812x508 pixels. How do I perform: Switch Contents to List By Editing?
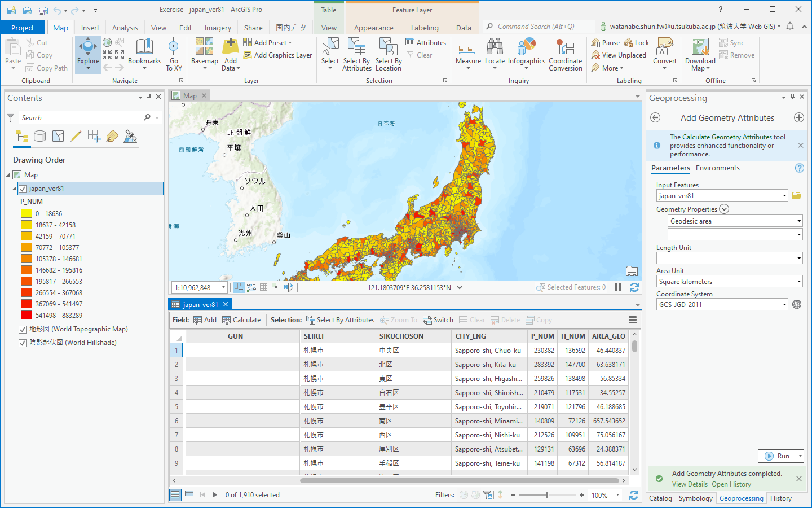click(76, 136)
